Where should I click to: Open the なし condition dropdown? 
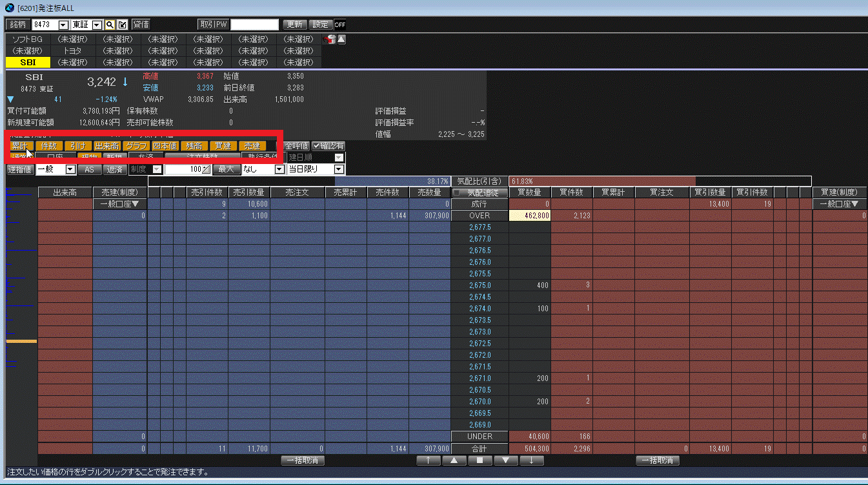pos(280,169)
